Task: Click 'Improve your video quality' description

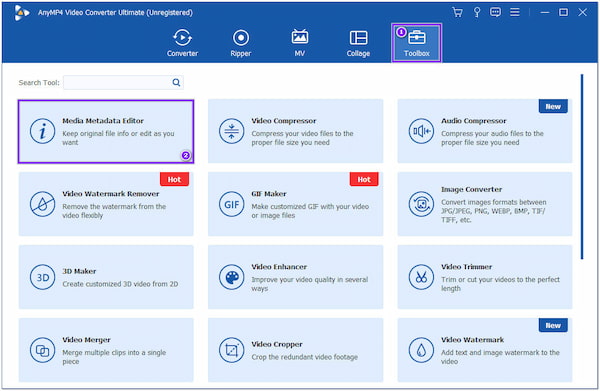Action: [x=310, y=284]
